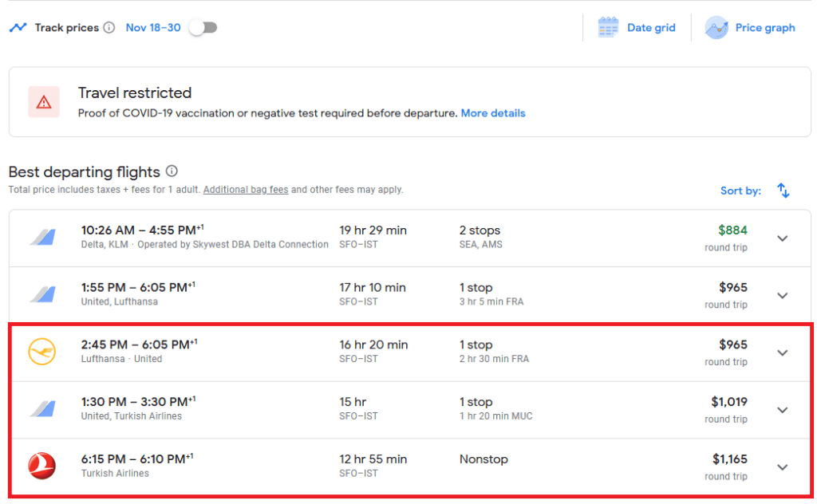Click the Date grid calendar icon
The image size is (817, 504).
[x=609, y=28]
